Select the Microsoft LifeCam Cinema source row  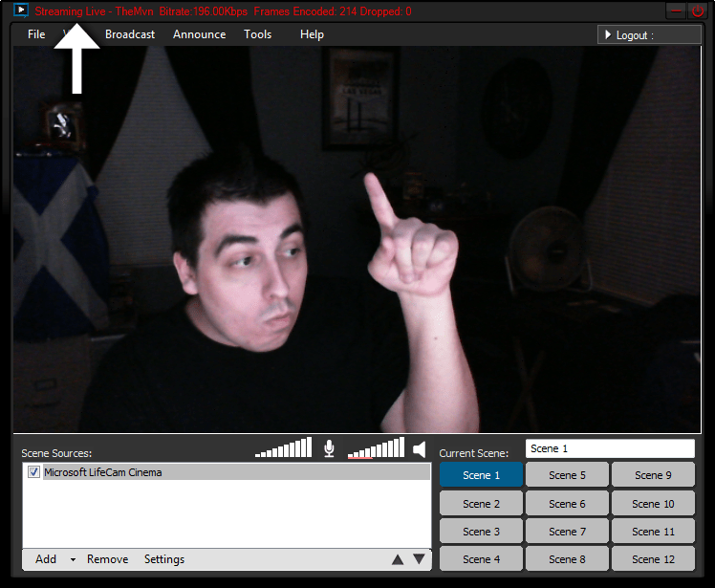click(227, 472)
